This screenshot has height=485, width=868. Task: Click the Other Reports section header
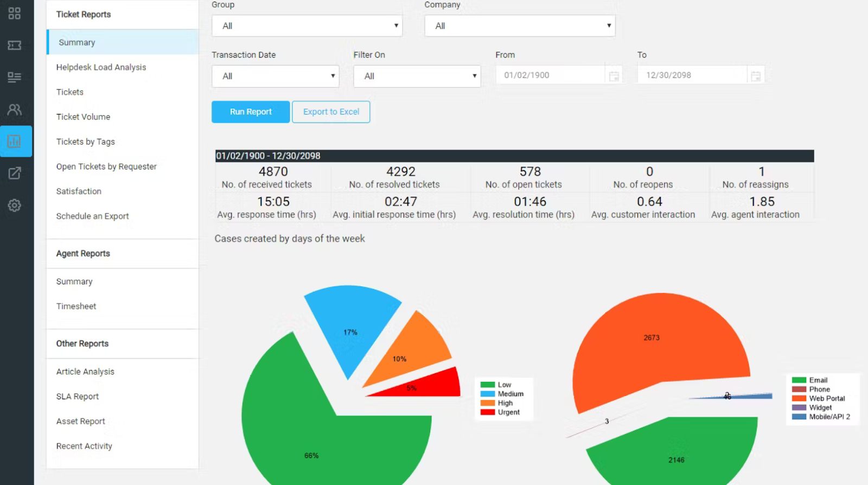(82, 343)
